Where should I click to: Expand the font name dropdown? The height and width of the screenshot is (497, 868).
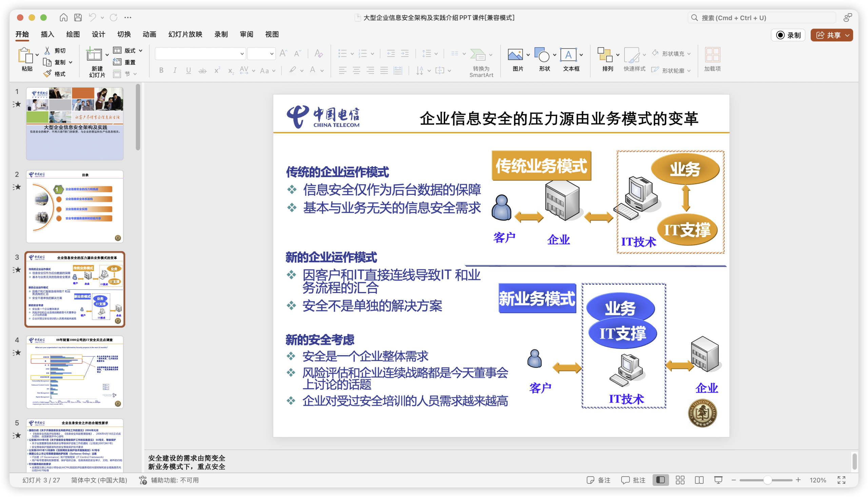click(242, 54)
